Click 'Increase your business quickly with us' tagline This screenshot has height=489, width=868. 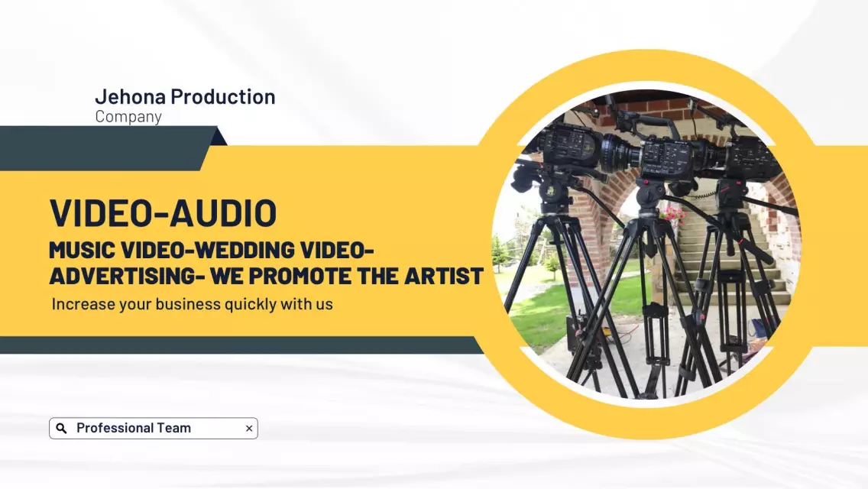(x=192, y=304)
